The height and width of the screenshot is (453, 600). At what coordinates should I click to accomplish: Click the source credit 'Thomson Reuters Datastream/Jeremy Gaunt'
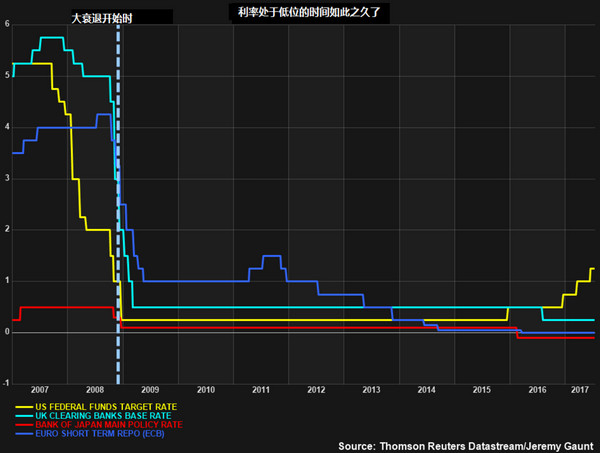[486, 446]
